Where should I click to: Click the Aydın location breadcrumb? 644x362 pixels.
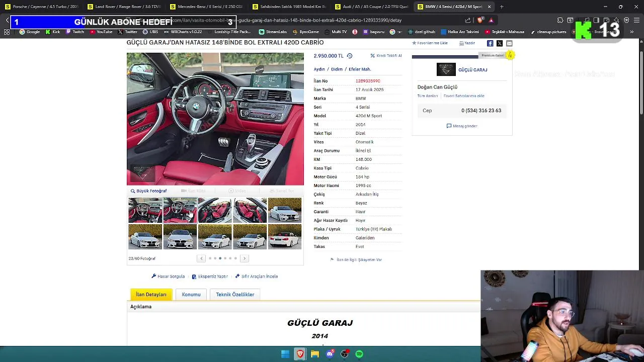(x=319, y=69)
